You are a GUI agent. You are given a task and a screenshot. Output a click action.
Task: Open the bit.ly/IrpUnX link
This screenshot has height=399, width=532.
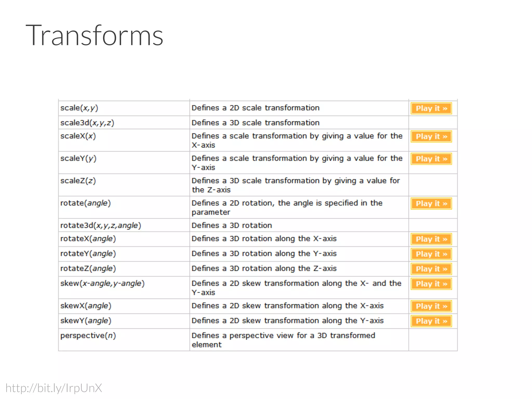[x=54, y=388]
